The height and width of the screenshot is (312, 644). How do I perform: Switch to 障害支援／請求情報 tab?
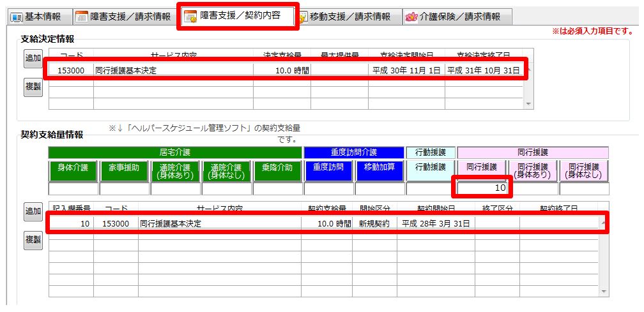point(124,17)
